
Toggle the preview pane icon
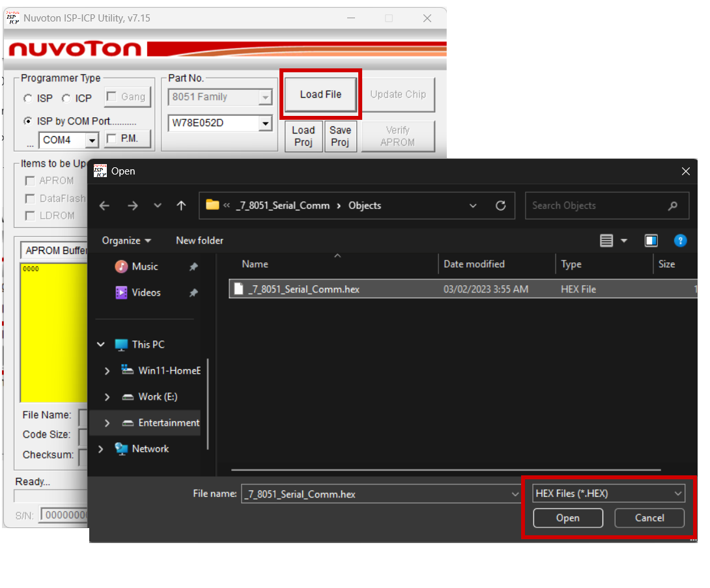pyautogui.click(x=651, y=241)
